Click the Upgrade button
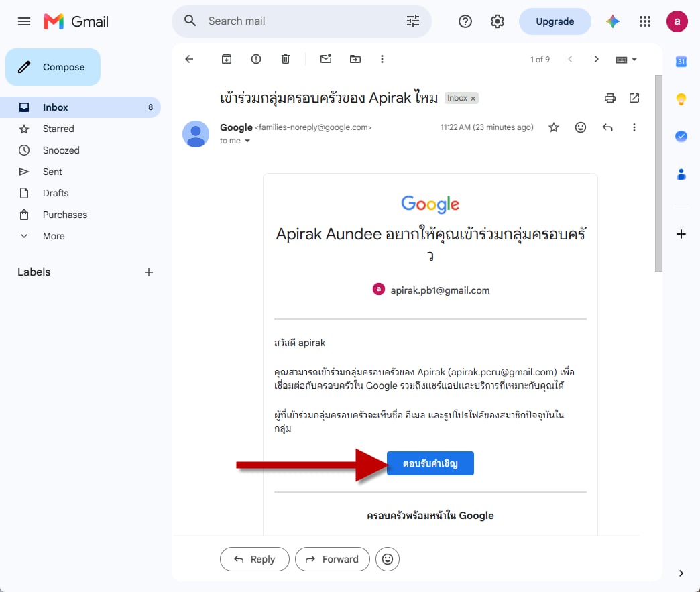 tap(555, 21)
